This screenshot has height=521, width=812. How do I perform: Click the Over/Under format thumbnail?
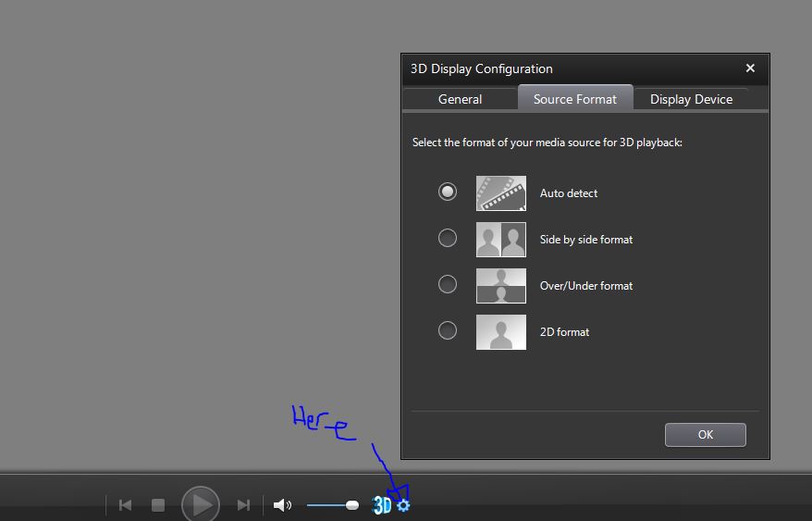click(500, 286)
